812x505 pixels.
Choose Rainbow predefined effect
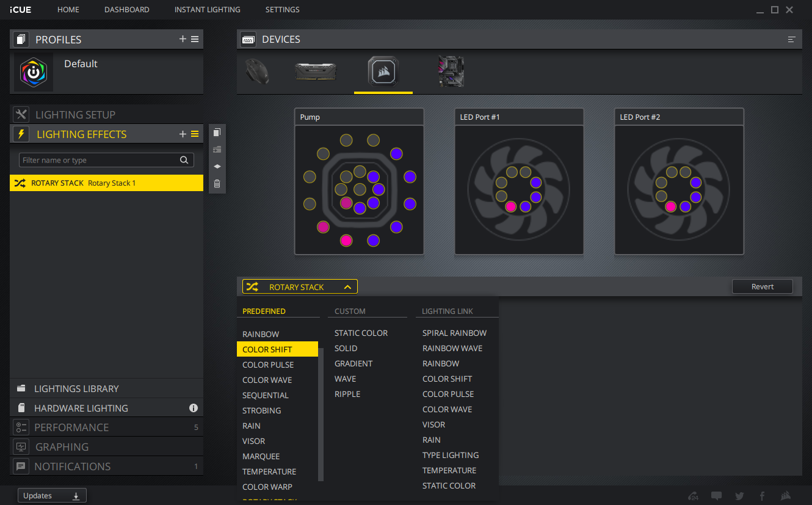[x=261, y=334]
